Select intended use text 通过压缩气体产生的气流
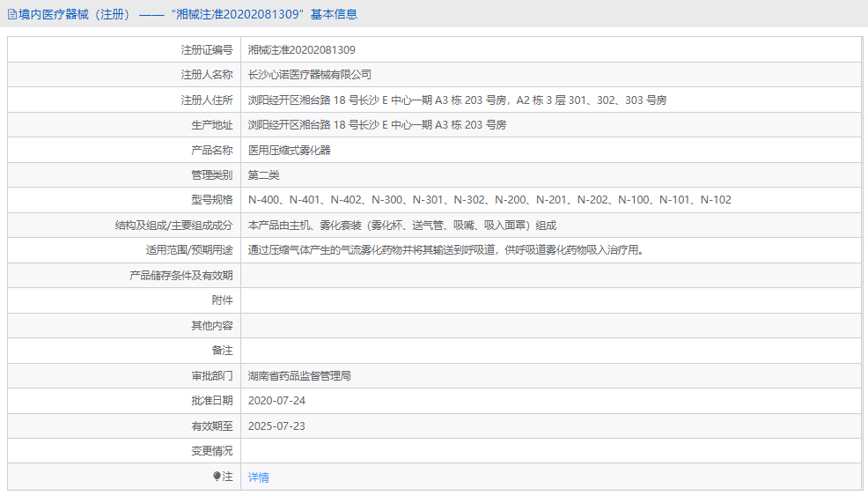The height and width of the screenshot is (496, 868). click(446, 250)
